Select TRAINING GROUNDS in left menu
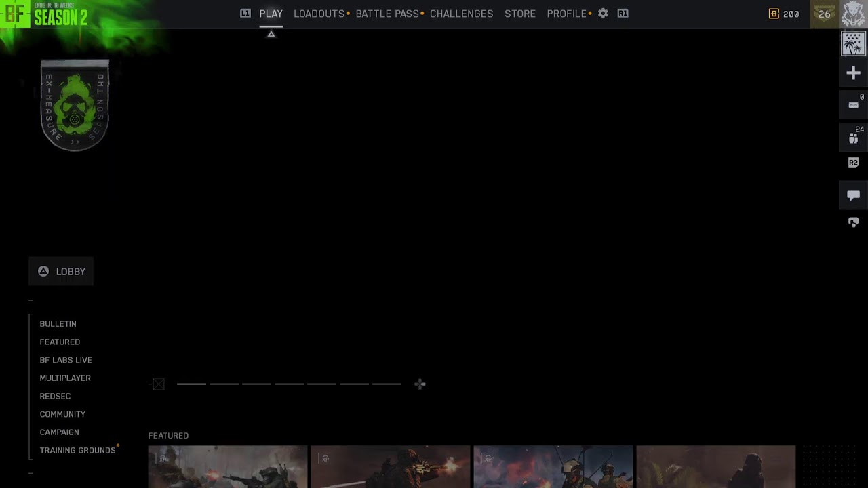The height and width of the screenshot is (488, 868). (77, 450)
